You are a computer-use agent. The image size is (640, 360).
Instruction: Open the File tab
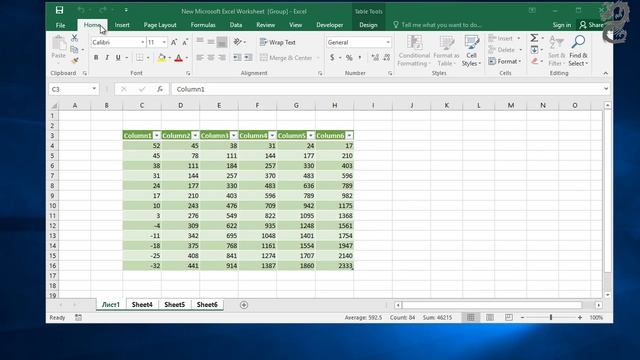[60, 25]
